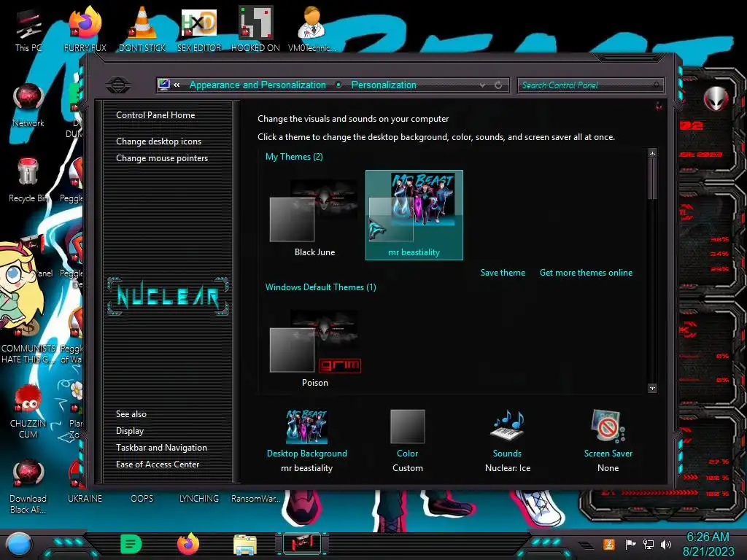
Task: Click the theme list scroll up arrow
Action: coord(653,153)
